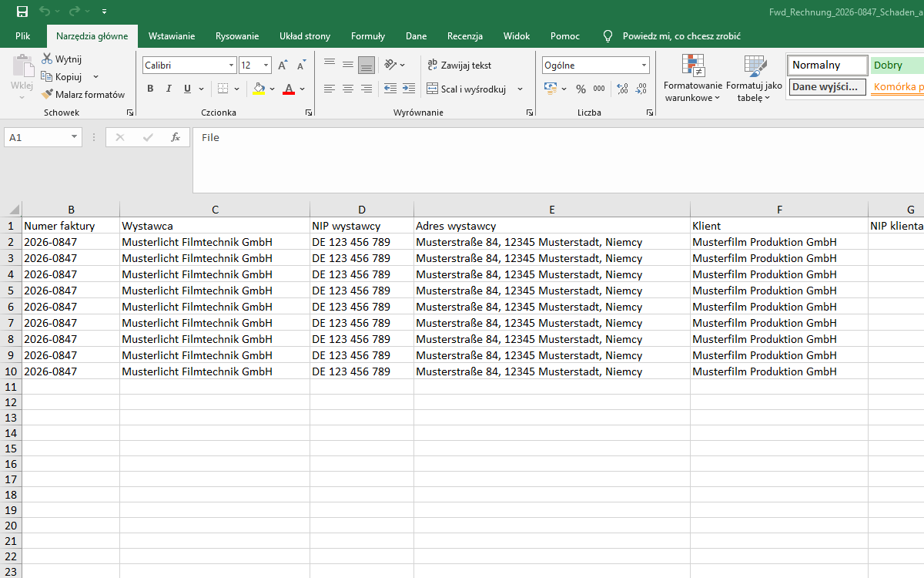Screen dimensions: 924x578
Task: Click the Insert Function fx icon
Action: click(176, 137)
